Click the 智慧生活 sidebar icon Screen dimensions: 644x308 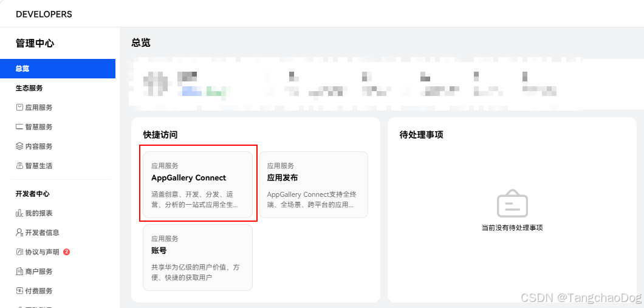(19, 166)
